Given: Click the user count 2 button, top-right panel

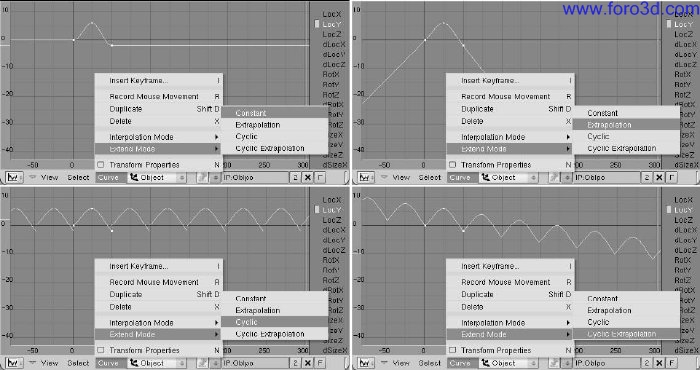Looking at the screenshot, I should [x=647, y=178].
